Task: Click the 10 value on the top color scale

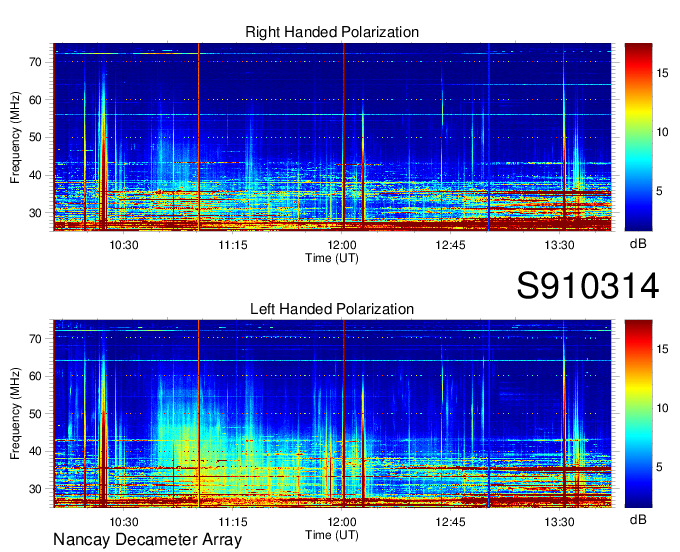Action: [662, 132]
